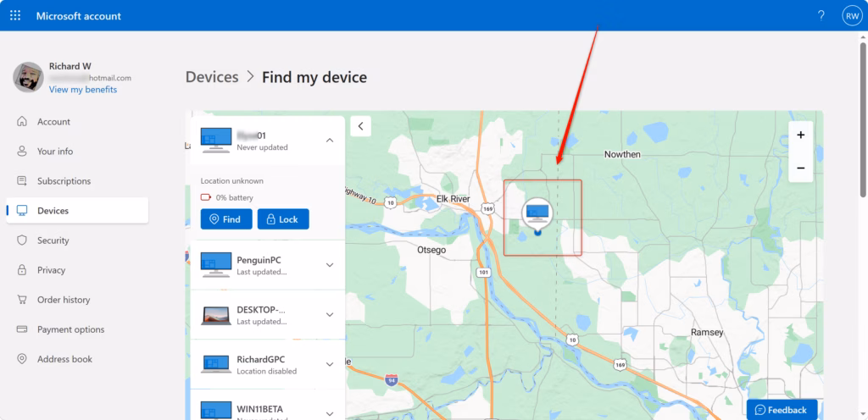
Task: Expand the PenguinPC device entry
Action: pos(330,265)
